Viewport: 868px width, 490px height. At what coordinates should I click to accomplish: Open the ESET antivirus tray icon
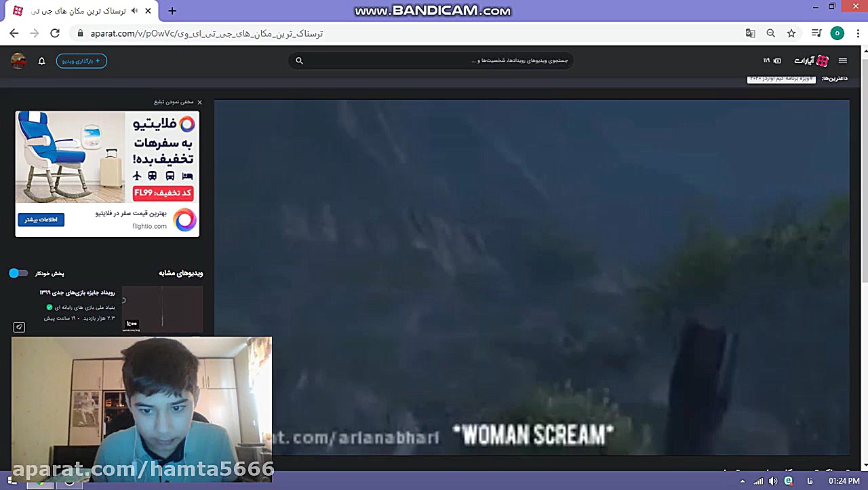tap(789, 481)
